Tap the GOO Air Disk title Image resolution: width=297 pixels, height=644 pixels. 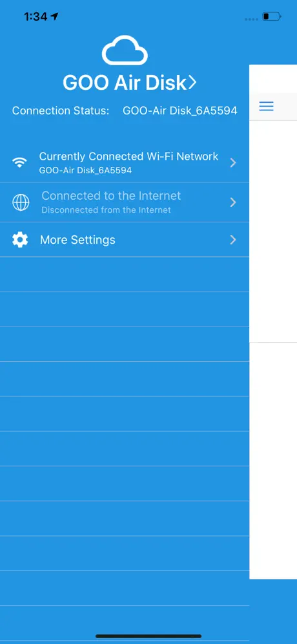[x=125, y=83]
